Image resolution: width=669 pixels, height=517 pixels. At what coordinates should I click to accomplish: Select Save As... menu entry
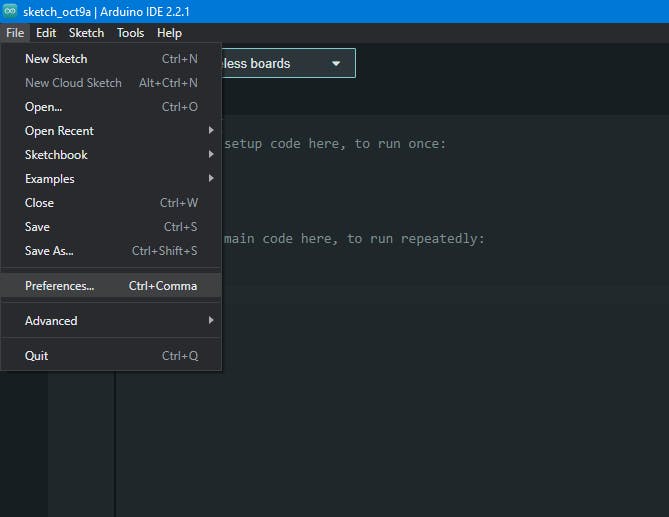pyautogui.click(x=111, y=250)
